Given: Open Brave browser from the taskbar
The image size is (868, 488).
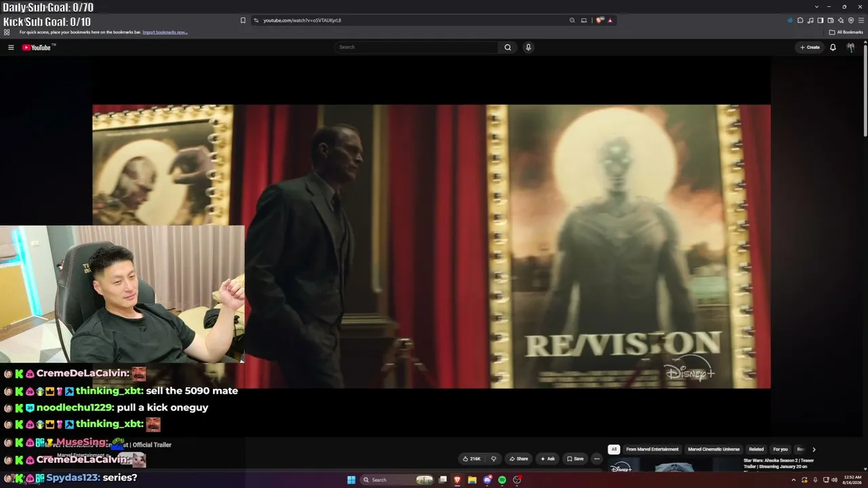Looking at the screenshot, I should pos(457,480).
